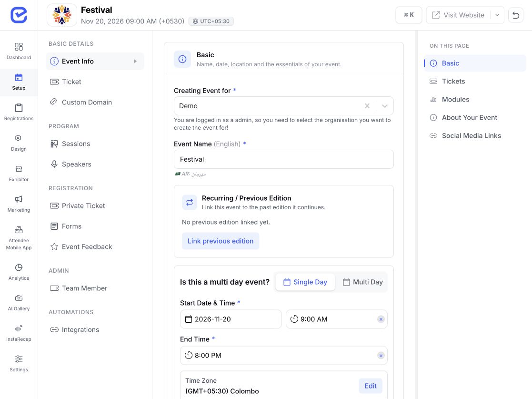The image size is (532, 399).
Task: Go to Registrations in the sidebar
Action: [x=19, y=113]
